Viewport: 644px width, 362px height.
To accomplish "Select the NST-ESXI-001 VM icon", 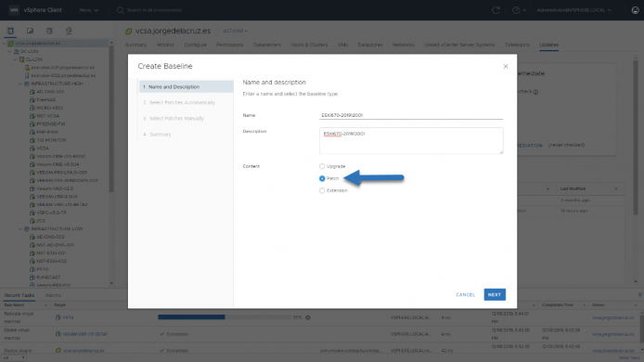I will pos(32,253).
